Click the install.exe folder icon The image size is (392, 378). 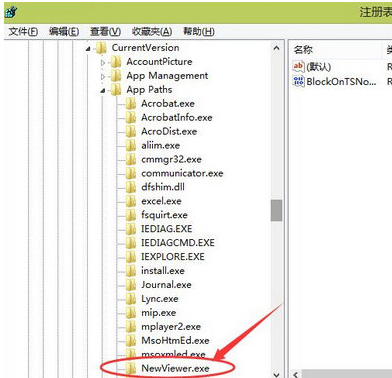[x=131, y=271]
